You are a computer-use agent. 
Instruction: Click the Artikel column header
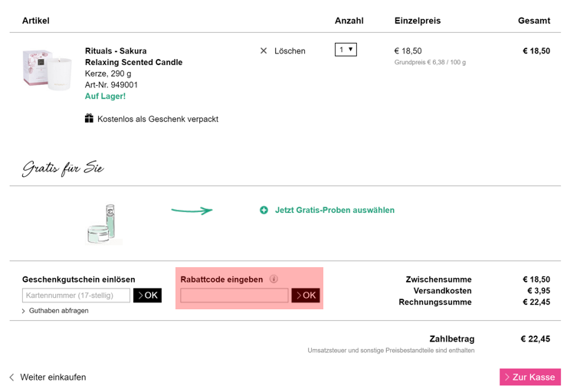click(x=36, y=21)
